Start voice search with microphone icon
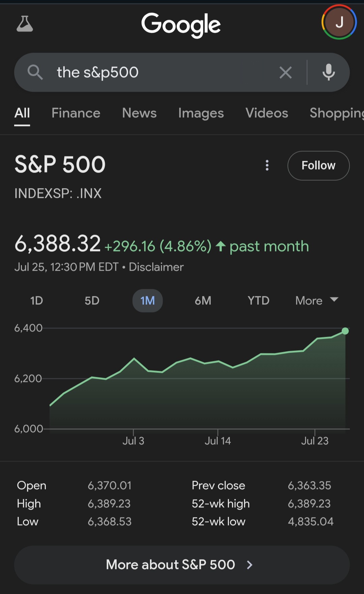 coord(328,72)
